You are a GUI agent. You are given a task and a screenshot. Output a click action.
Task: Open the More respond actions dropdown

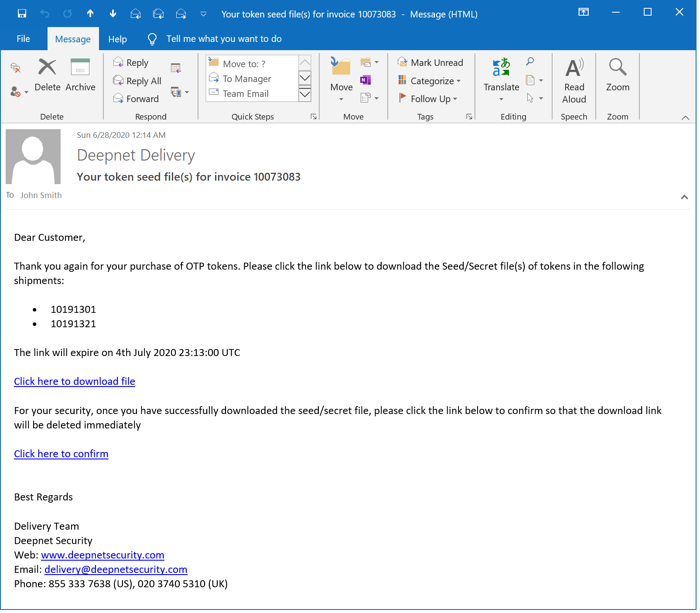click(180, 92)
